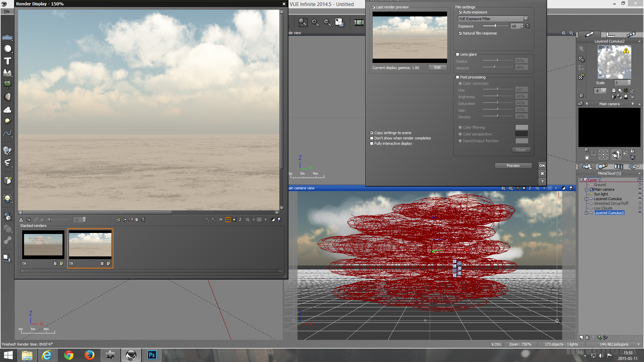The width and height of the screenshot is (644, 362).
Task: Check Don't show when render completes
Action: click(372, 138)
